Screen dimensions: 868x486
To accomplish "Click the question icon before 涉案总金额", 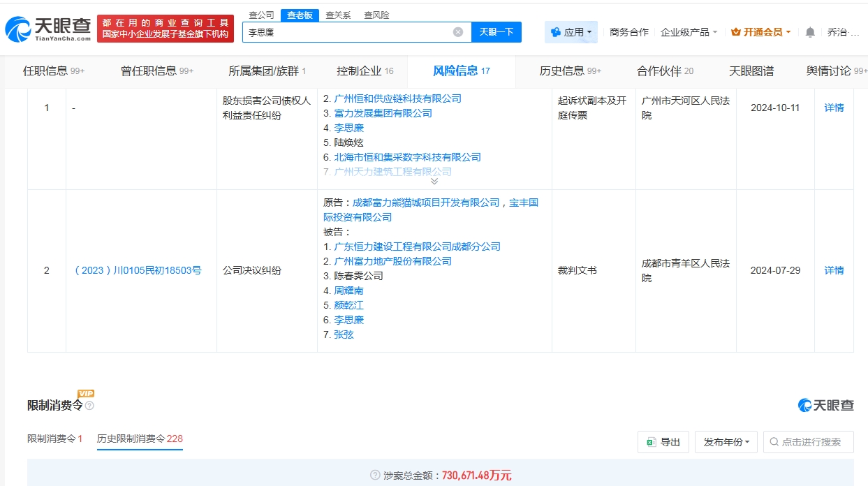I will (375, 476).
